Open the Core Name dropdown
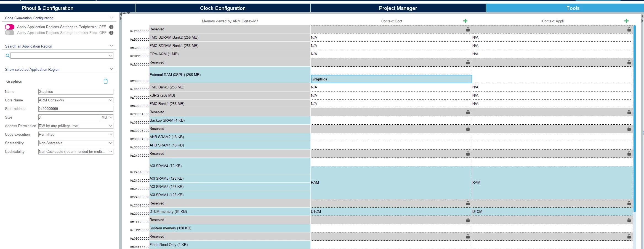 tap(76, 100)
